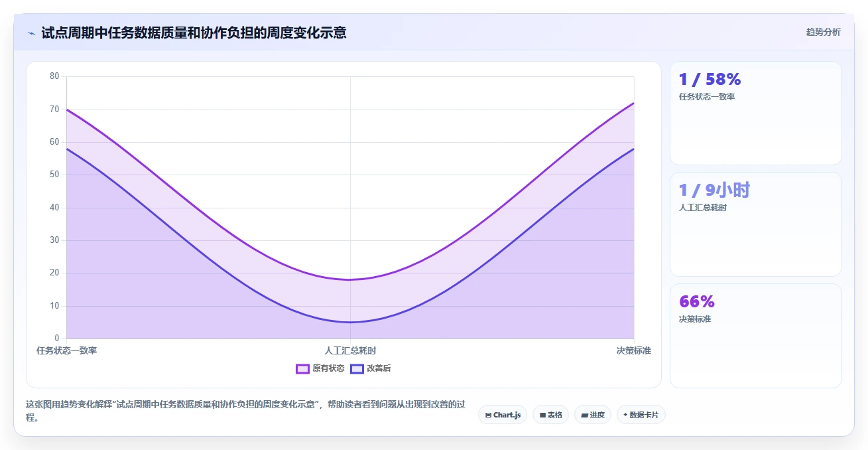The width and height of the screenshot is (868, 450).
Task: Click the 50 y-axis tick value
Action: click(54, 175)
